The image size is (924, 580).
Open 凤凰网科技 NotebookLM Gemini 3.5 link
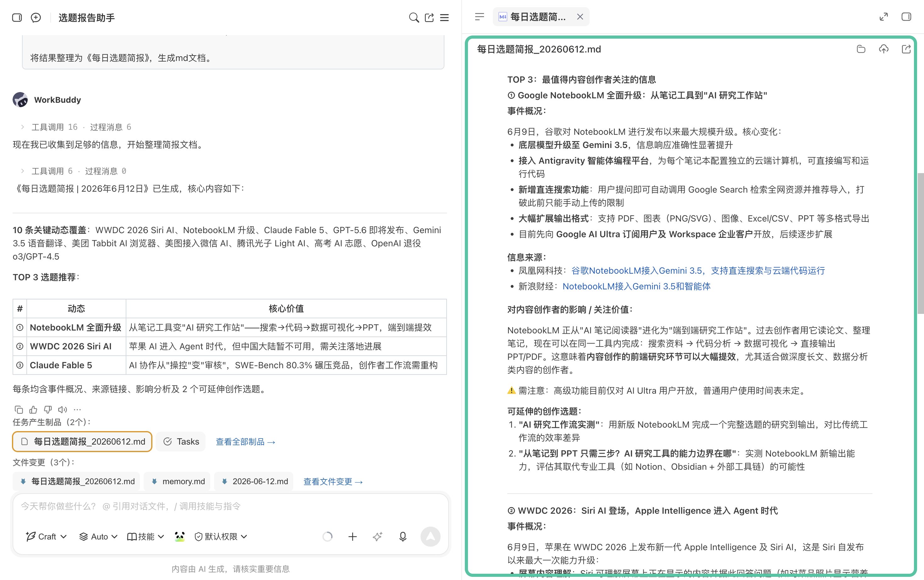[x=698, y=271]
